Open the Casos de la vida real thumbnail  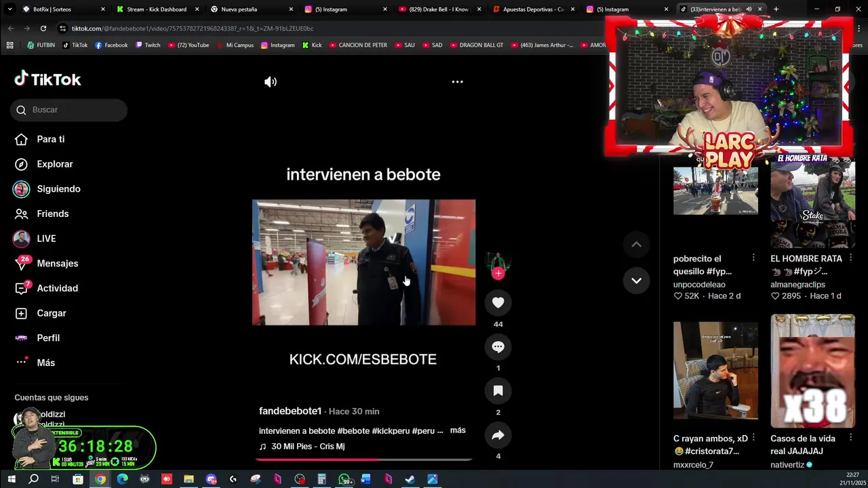click(x=812, y=371)
